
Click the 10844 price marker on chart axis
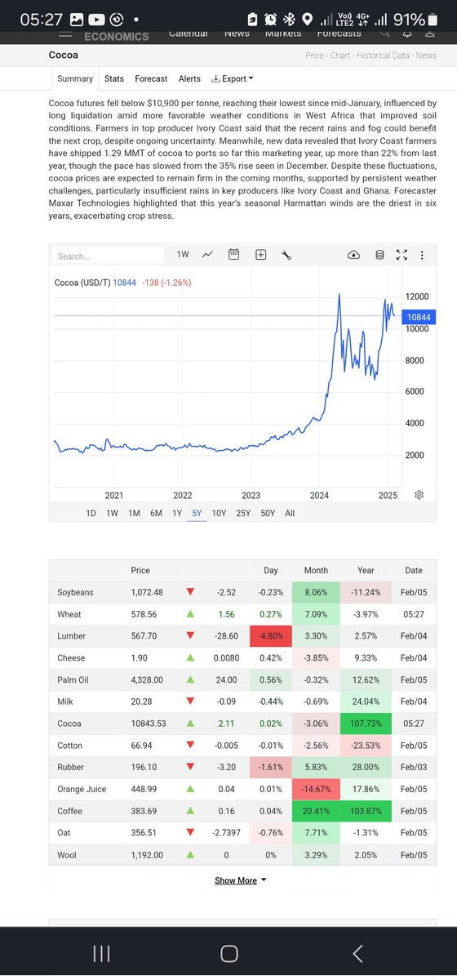419,316
